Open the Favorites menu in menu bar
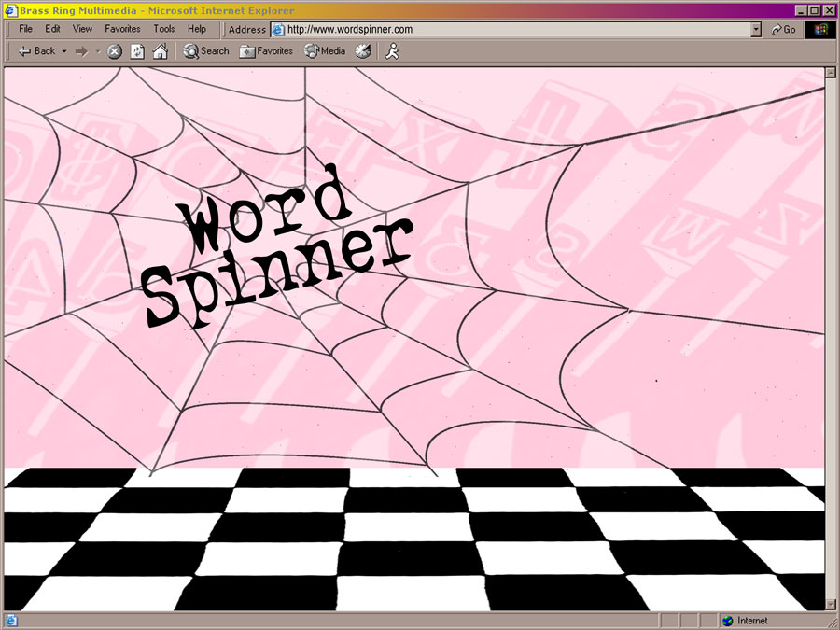 (122, 29)
